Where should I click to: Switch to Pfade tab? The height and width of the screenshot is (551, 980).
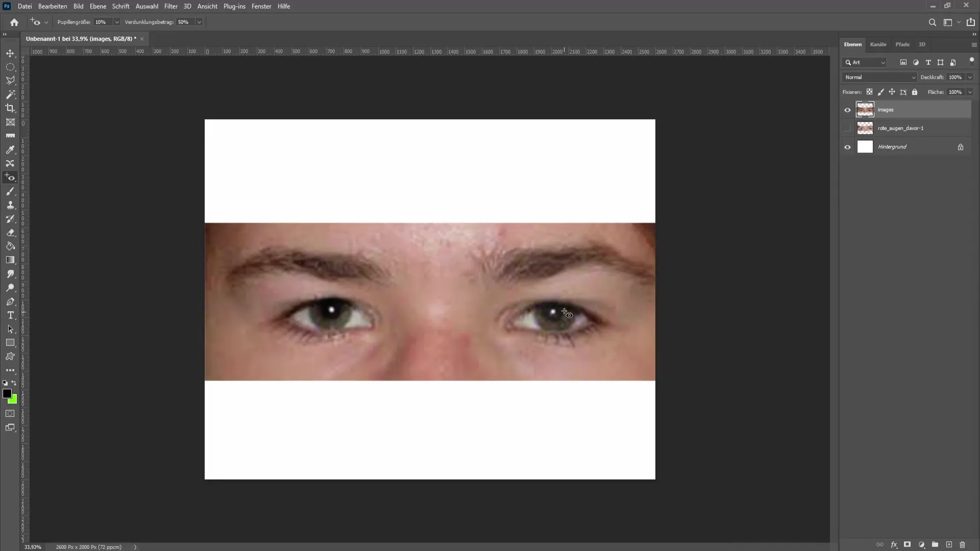(x=902, y=44)
